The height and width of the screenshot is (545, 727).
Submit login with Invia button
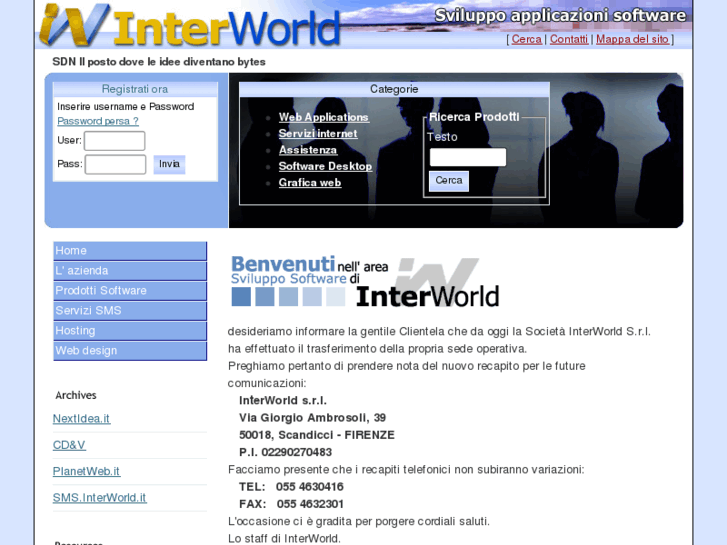(169, 164)
